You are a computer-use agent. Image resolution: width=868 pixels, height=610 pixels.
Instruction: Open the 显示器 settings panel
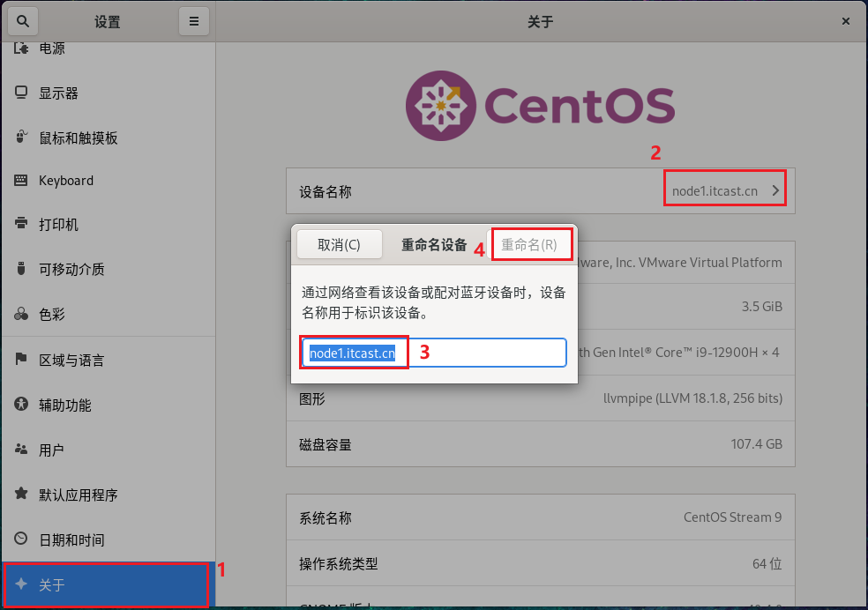[x=108, y=93]
